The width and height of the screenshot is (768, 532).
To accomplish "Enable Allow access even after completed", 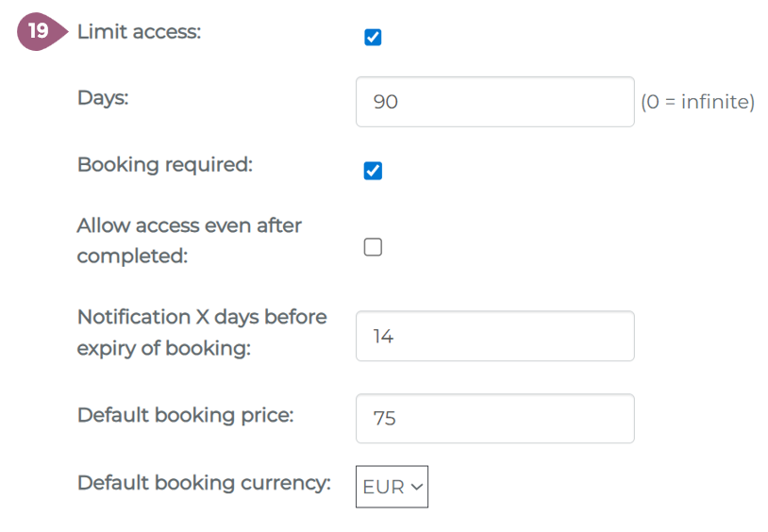I will click(x=373, y=247).
